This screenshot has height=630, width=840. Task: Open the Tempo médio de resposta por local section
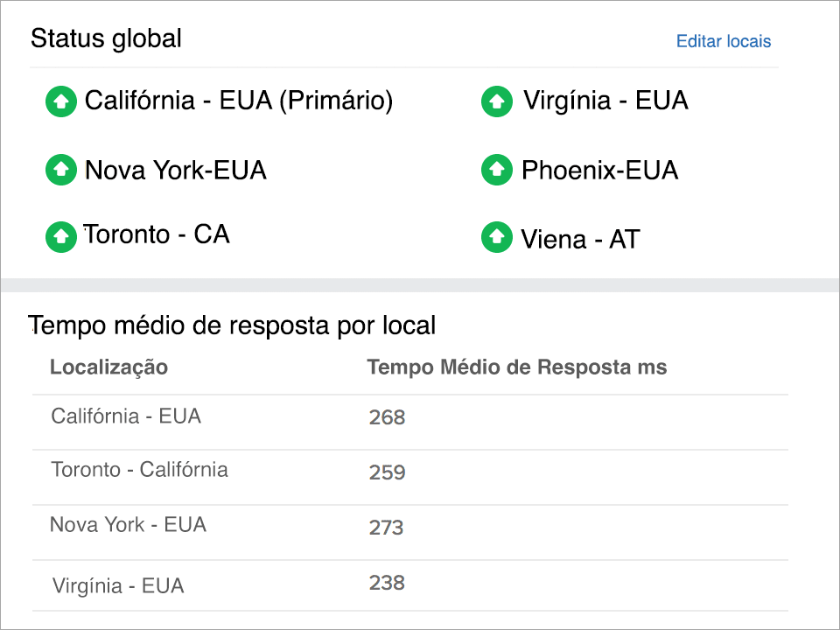tap(232, 325)
